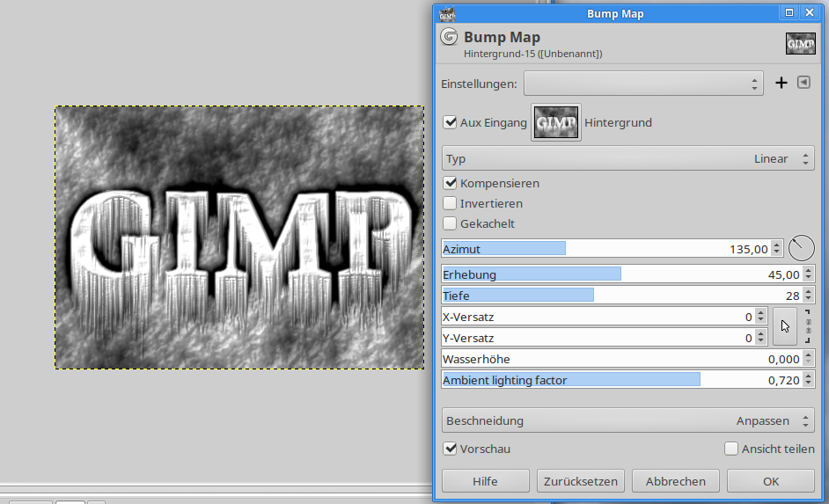Viewport: 829px width, 504px height.
Task: Click Abbrechen to cancel
Action: pyautogui.click(x=676, y=481)
